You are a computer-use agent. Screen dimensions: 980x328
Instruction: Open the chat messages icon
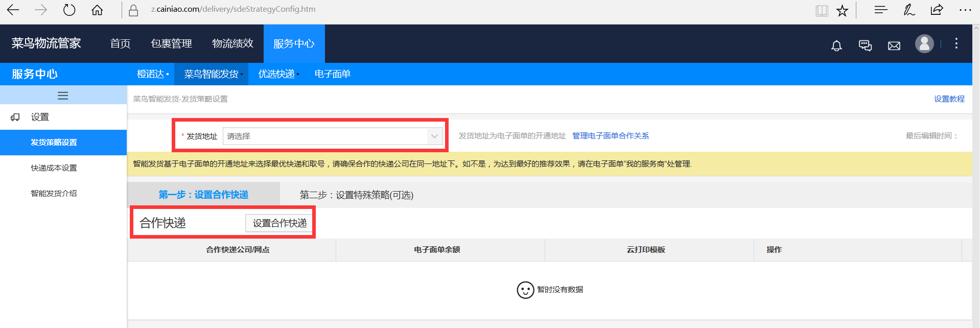pos(865,46)
